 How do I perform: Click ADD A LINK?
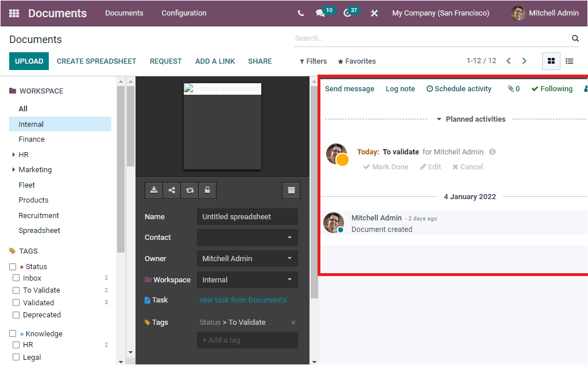215,61
